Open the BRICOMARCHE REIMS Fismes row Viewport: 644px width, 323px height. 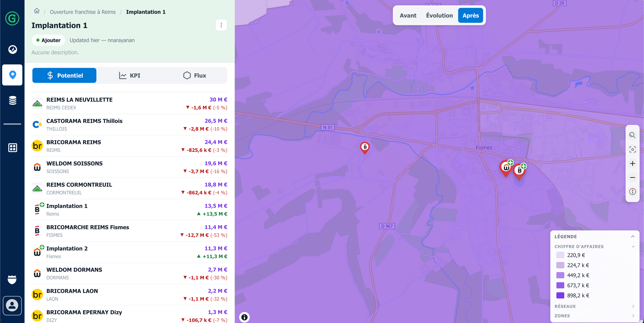pos(129,231)
